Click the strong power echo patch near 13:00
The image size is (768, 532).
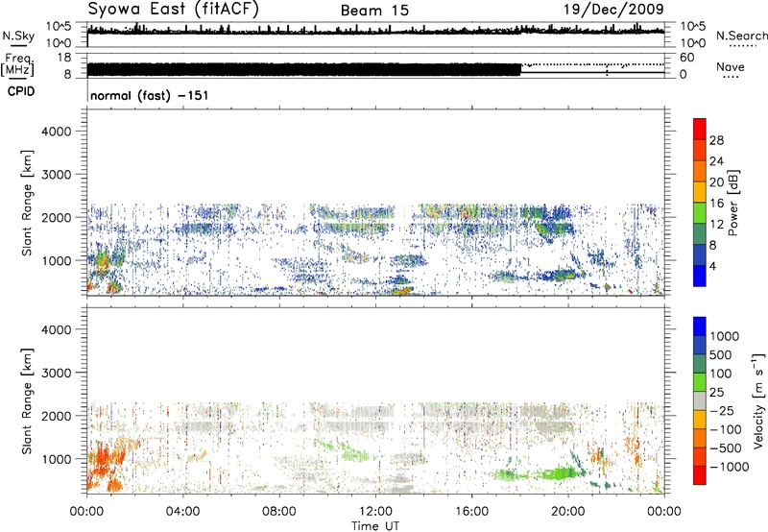click(x=402, y=290)
